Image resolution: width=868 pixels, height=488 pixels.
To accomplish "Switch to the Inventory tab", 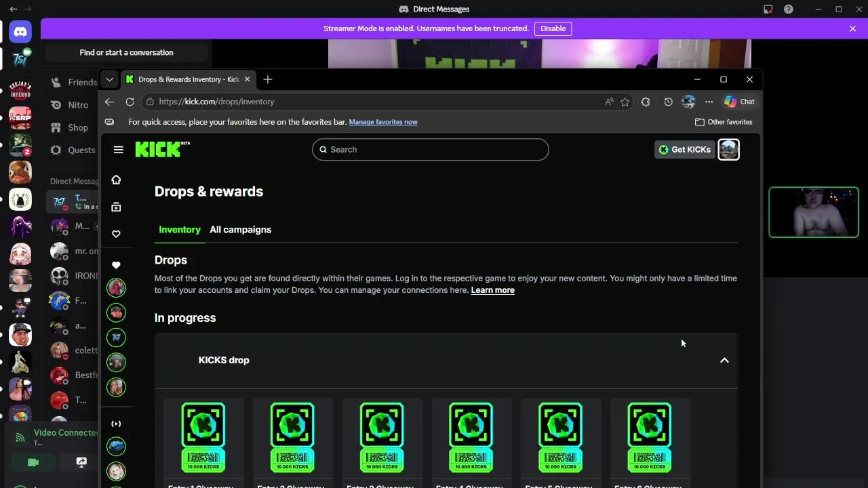I will [x=180, y=230].
